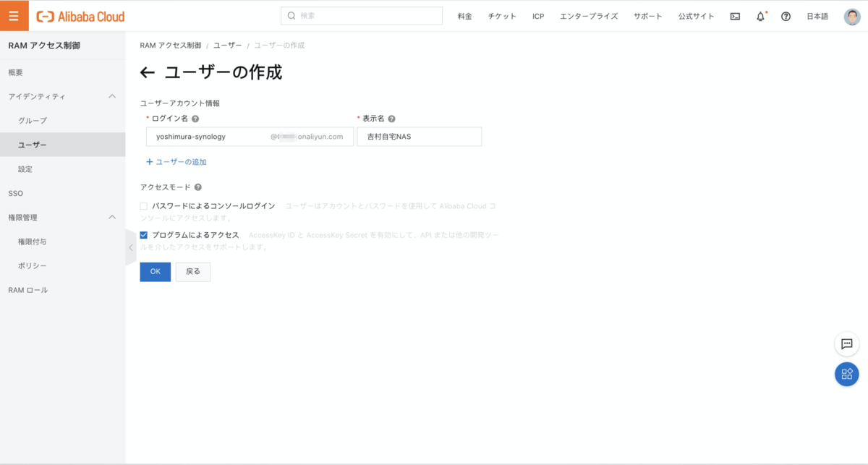Click the top search 検索 field
868x465 pixels.
tap(361, 16)
